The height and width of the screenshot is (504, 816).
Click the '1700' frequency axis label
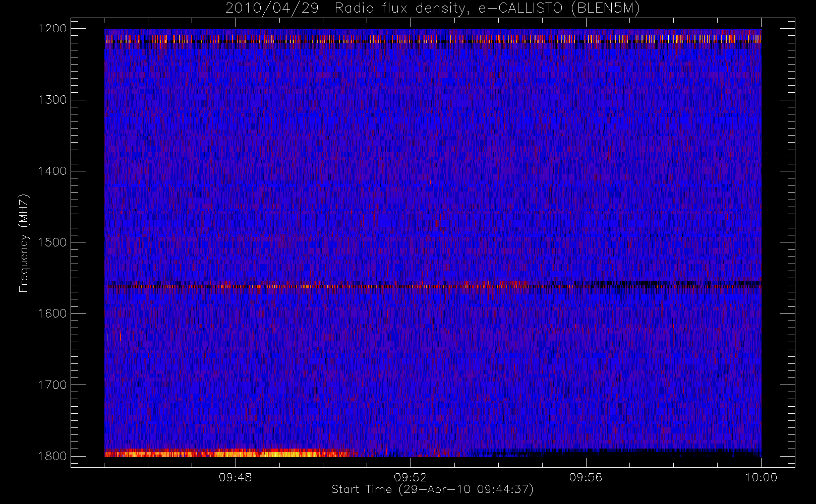coord(52,385)
